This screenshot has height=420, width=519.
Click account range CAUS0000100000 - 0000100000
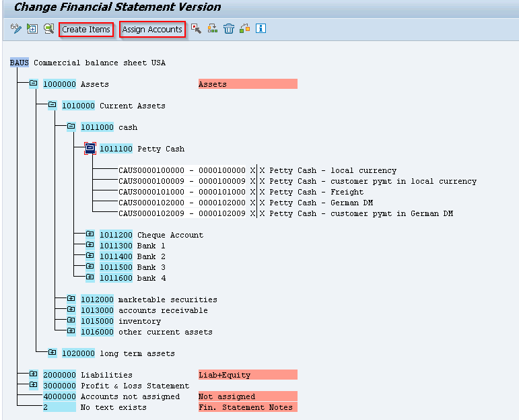coord(182,170)
